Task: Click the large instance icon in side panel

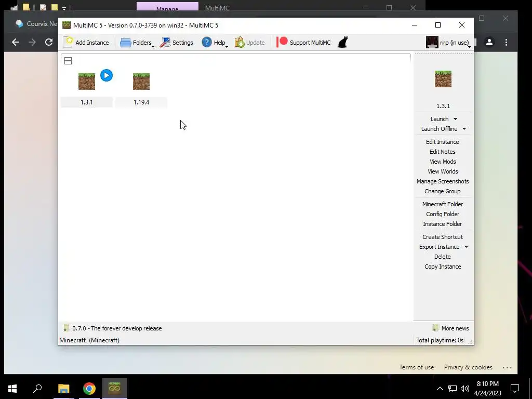Action: (443, 79)
